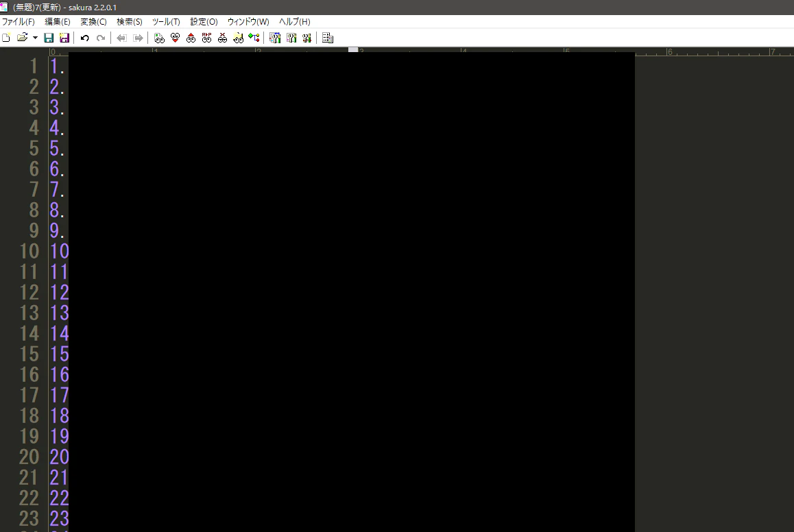Viewport: 794px width, 532px height.
Task: Open the common settings icon
Action: [307, 38]
